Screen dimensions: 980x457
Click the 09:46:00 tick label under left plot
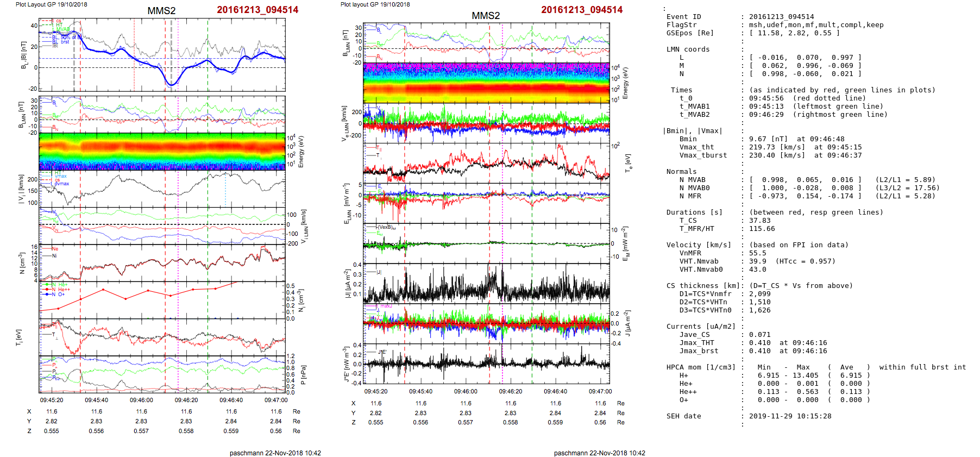141,400
